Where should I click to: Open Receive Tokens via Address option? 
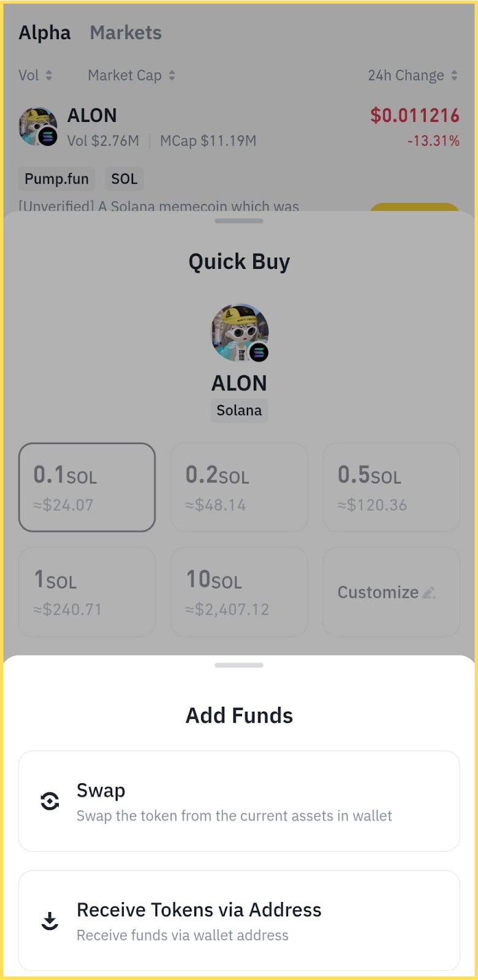coord(239,921)
